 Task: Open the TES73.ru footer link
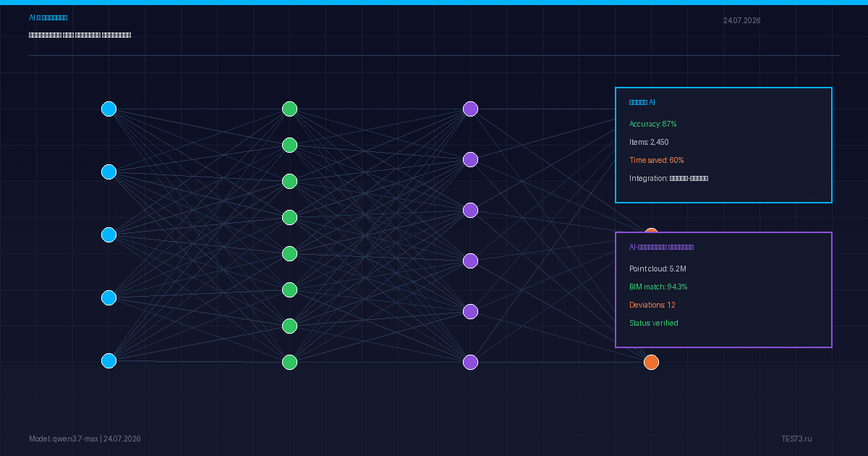pyautogui.click(x=796, y=439)
